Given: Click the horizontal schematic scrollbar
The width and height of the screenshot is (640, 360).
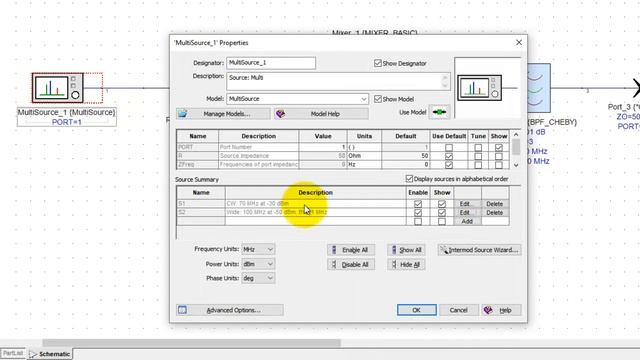Looking at the screenshot, I should point(191,343).
